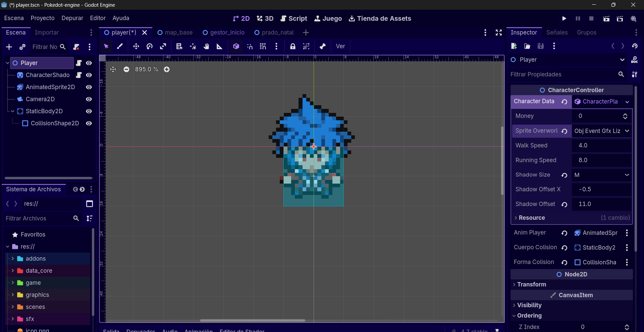This screenshot has height=332, width=644.
Task: Open the Shadow Size dropdown
Action: 602,175
